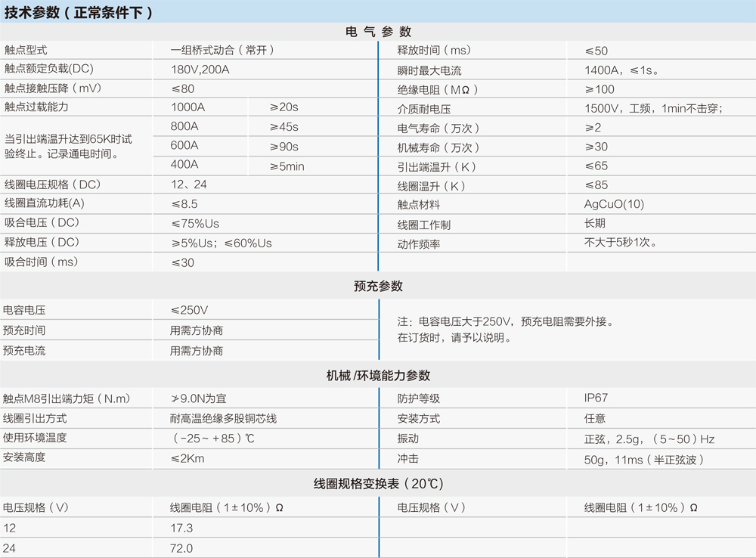Image resolution: width=756 pixels, height=558 pixels.
Task: Click the coil resistance value 17.3
Action: [x=181, y=528]
